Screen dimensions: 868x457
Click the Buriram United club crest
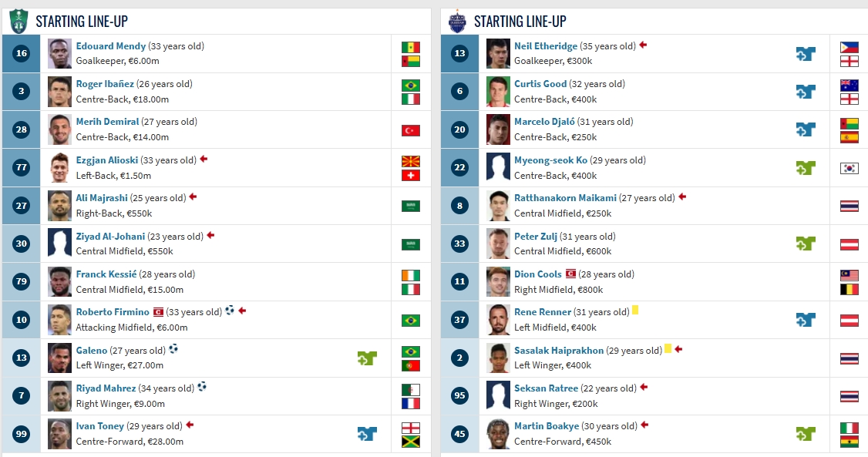click(x=457, y=21)
